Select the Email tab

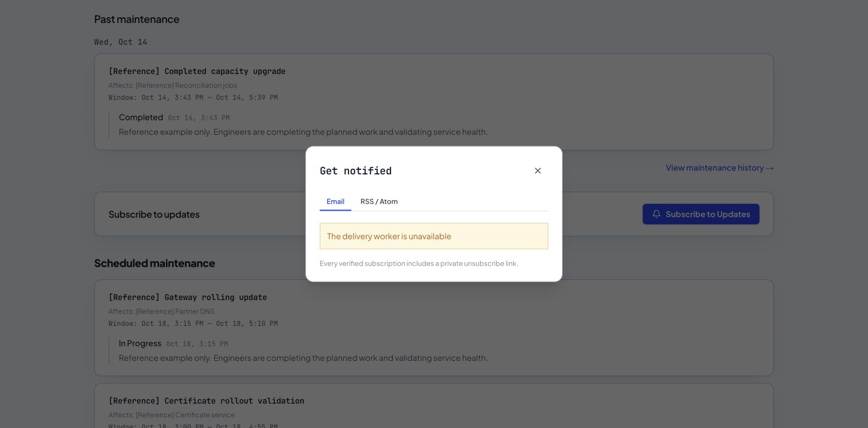(335, 201)
